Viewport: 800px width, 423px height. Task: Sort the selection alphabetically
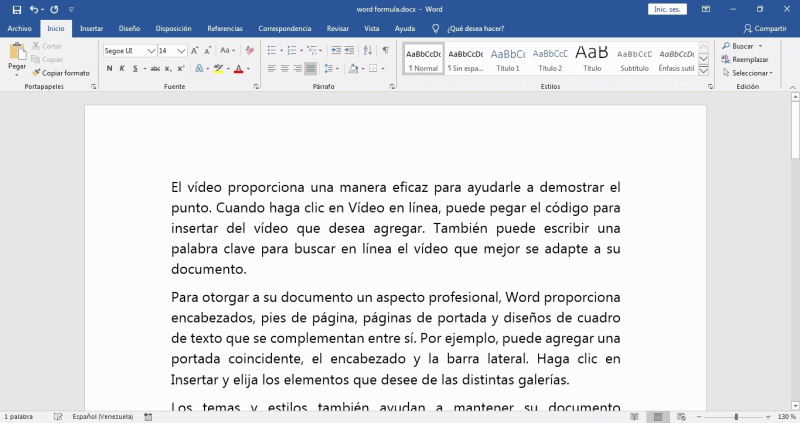pyautogui.click(x=368, y=50)
